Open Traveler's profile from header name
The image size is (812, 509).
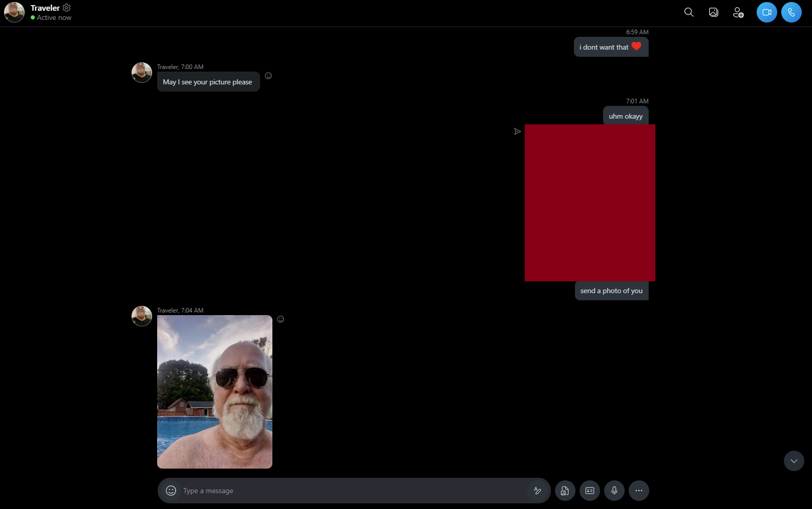tap(45, 8)
